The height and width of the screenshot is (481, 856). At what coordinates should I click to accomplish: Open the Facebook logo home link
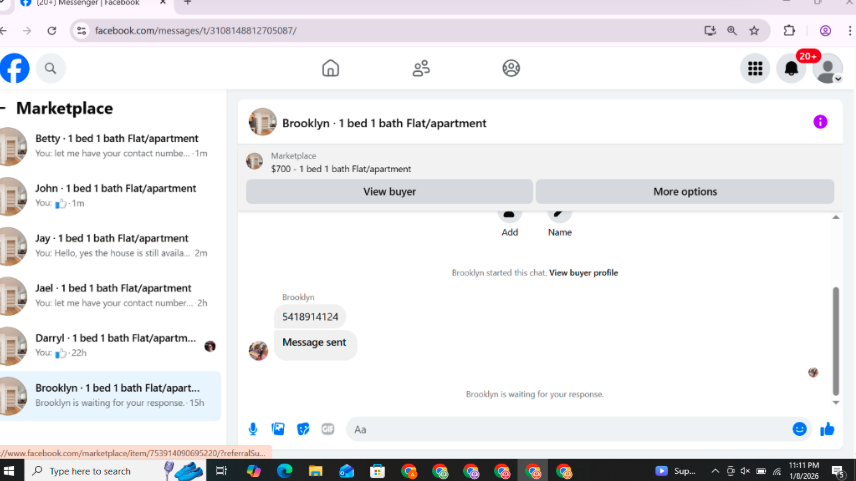(x=14, y=68)
